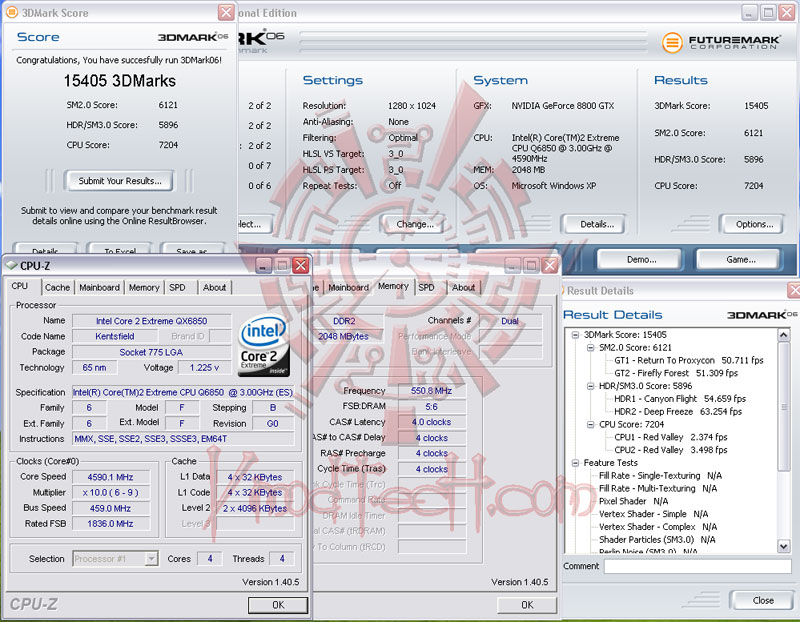This screenshot has height=622, width=800.
Task: Open Mainboard tab in second CPU-Z window
Action: pos(348,287)
